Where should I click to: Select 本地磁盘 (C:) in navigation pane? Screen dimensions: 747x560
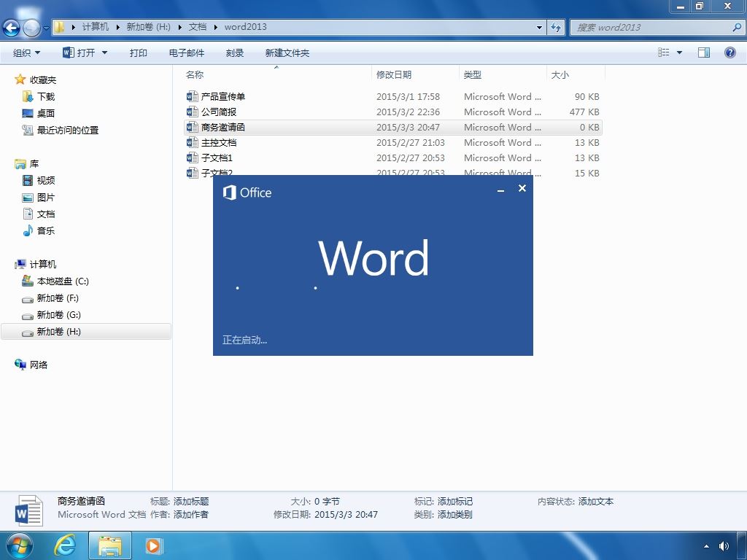point(62,281)
